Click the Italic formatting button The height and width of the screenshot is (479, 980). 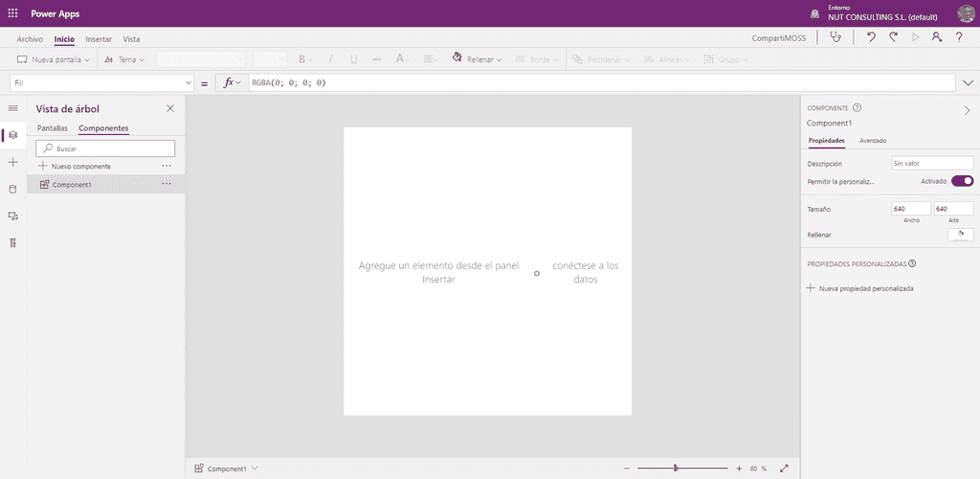[330, 59]
